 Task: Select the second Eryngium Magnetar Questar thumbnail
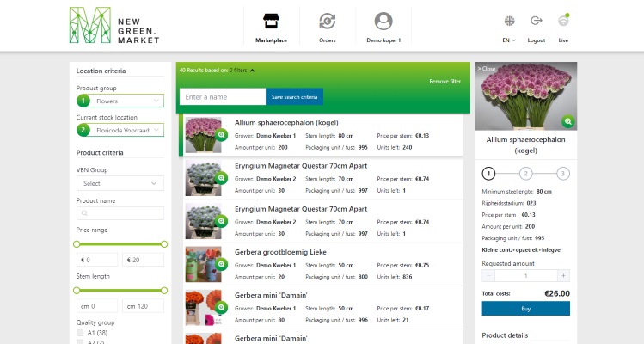(x=203, y=221)
